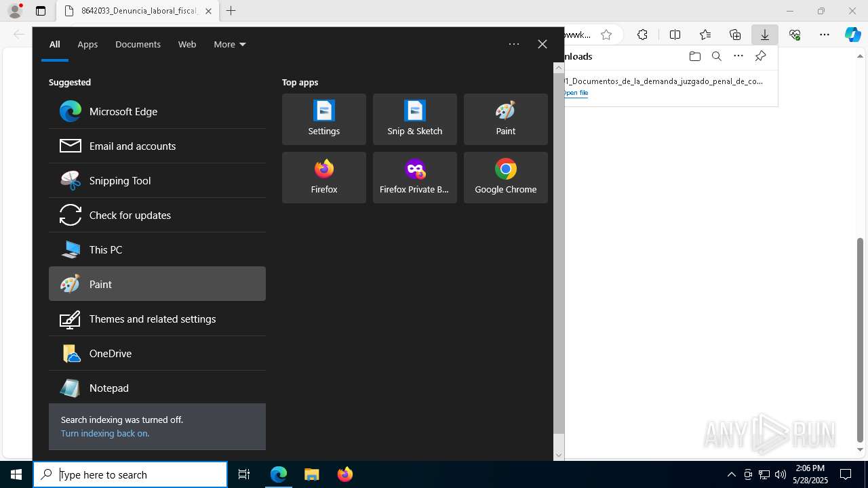Open Paint tile in Top apps
This screenshot has width=868, height=488.
coord(506,119)
